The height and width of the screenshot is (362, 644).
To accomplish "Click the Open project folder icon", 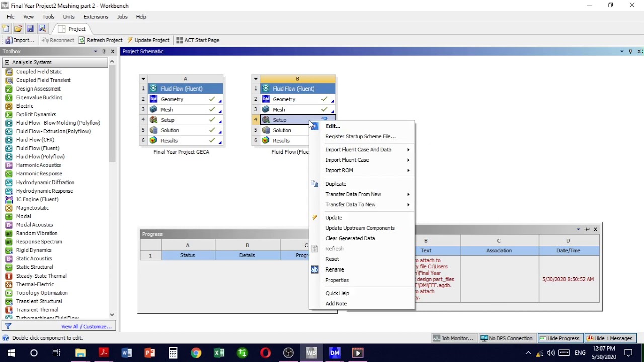I will 18,29.
